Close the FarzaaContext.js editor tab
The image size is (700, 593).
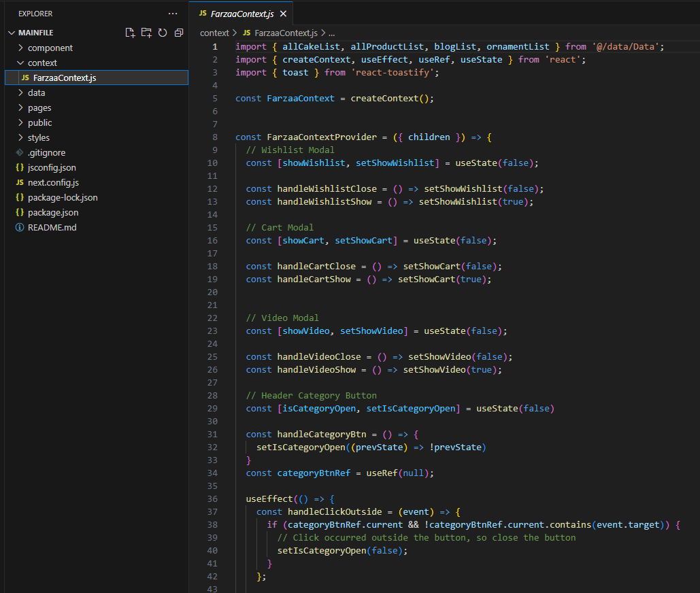(x=283, y=14)
